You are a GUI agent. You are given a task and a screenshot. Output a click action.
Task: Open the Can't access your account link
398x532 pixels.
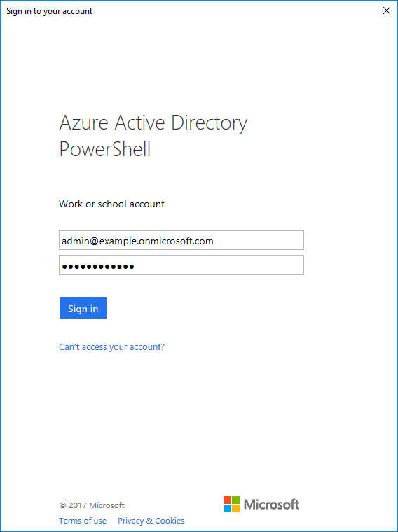pyautogui.click(x=111, y=346)
